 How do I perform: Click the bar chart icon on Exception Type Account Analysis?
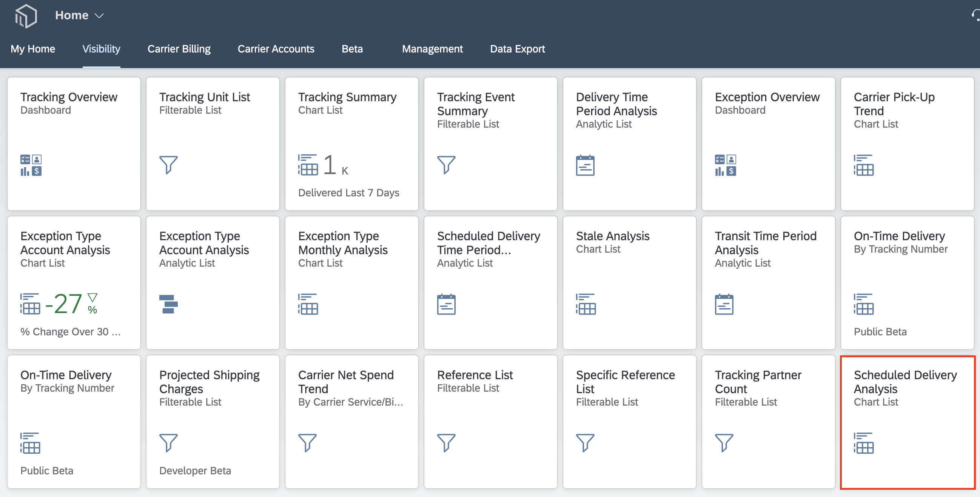tap(168, 304)
